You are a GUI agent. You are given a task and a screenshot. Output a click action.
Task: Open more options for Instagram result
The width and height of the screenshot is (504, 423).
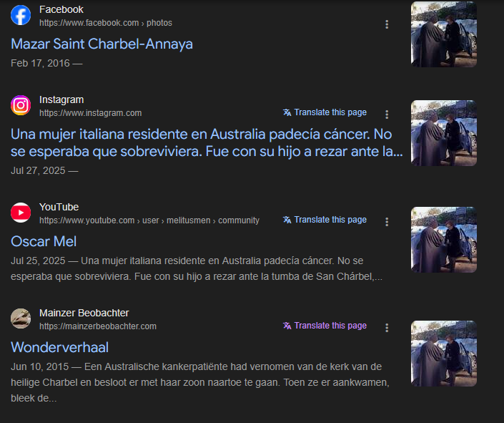click(387, 115)
